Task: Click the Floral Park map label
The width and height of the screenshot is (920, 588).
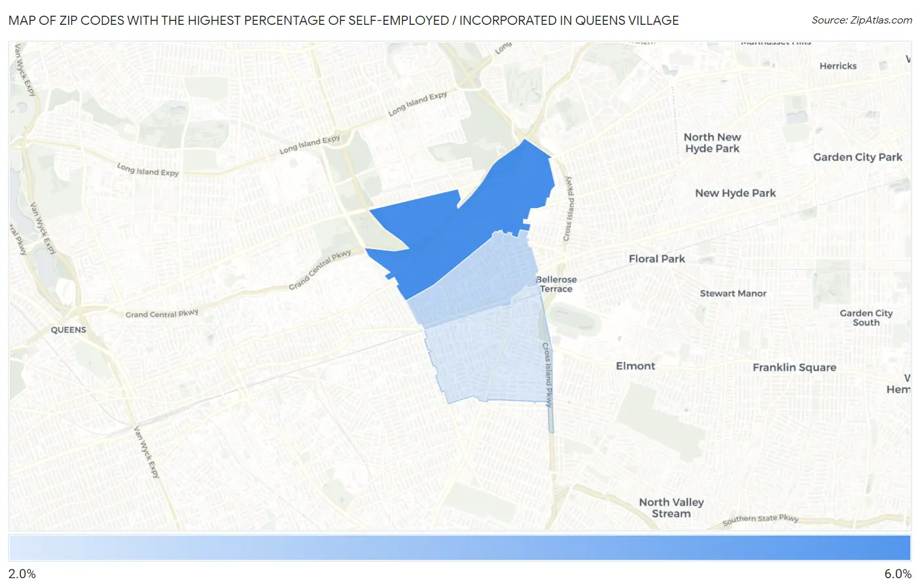Action: point(657,259)
